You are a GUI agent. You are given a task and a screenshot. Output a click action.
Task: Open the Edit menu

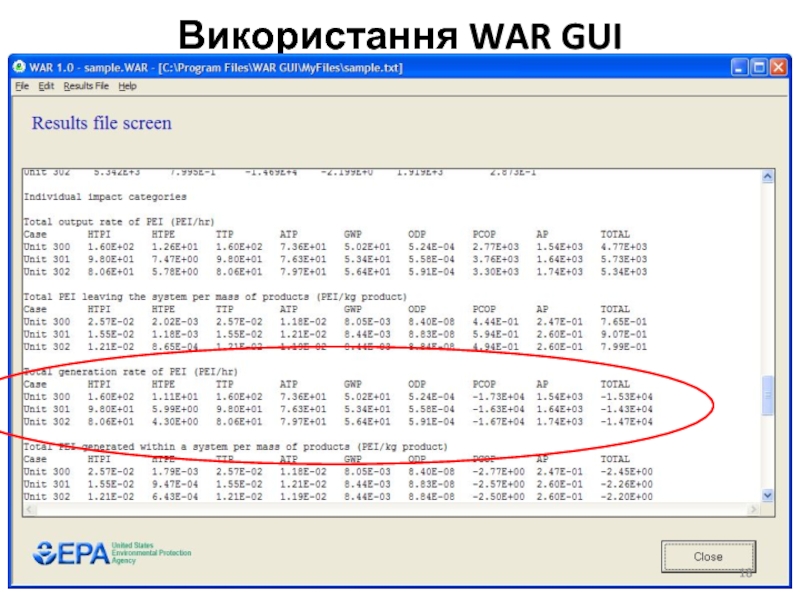(x=46, y=86)
